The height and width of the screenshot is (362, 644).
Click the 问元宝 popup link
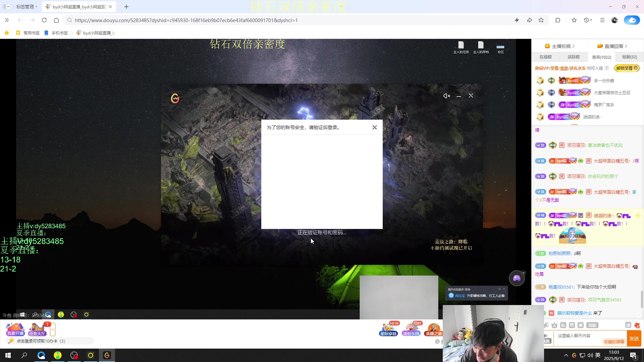coord(460,296)
